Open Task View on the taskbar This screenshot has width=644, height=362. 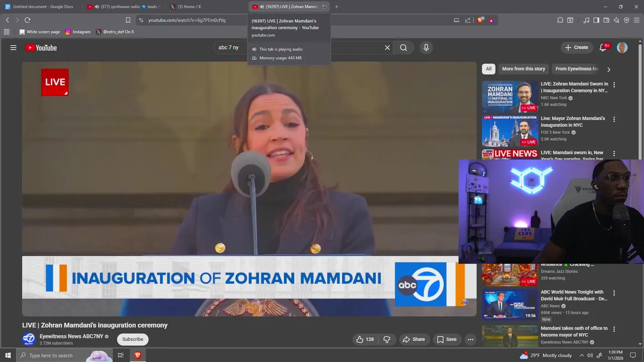(121, 355)
